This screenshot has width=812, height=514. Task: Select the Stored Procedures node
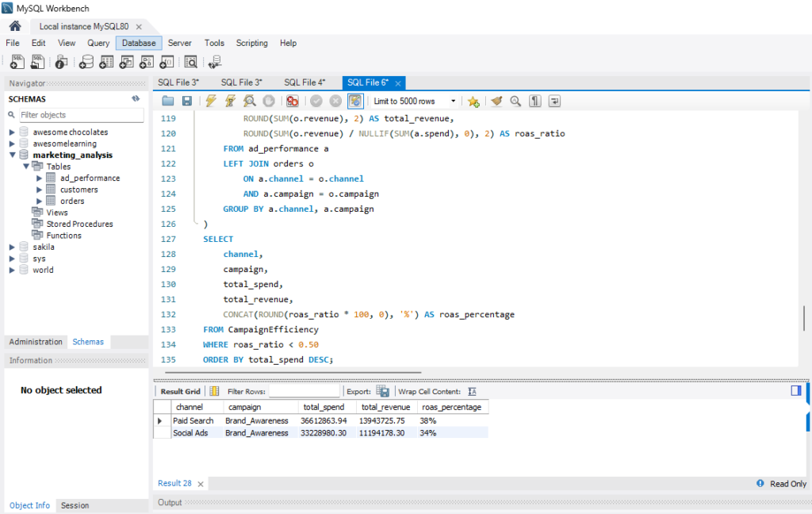[80, 224]
